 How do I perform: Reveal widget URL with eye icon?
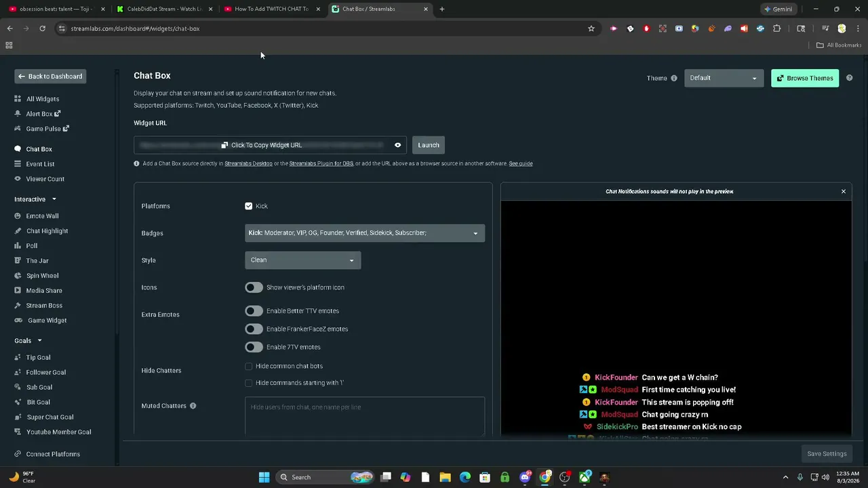click(398, 145)
